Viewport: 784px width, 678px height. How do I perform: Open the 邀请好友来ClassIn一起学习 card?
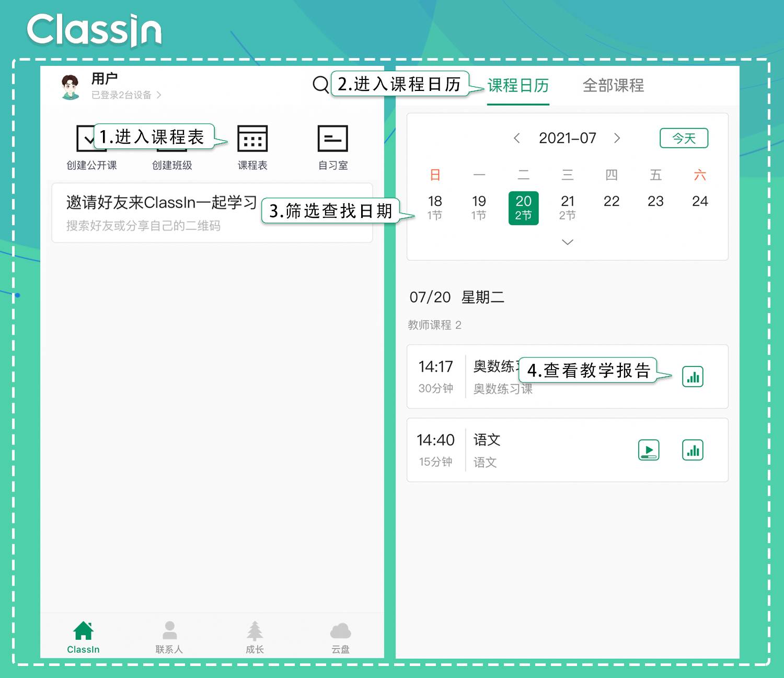point(212,213)
